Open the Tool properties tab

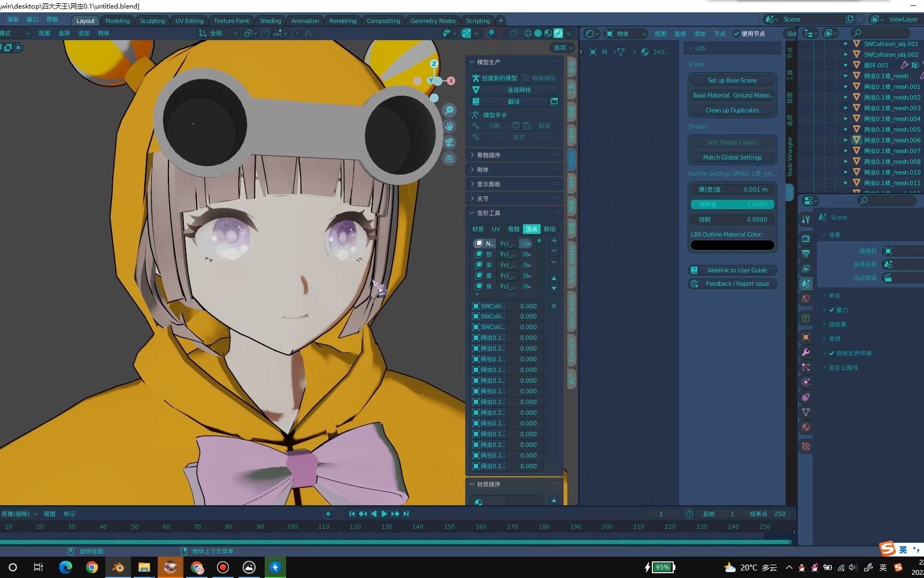pos(806,219)
